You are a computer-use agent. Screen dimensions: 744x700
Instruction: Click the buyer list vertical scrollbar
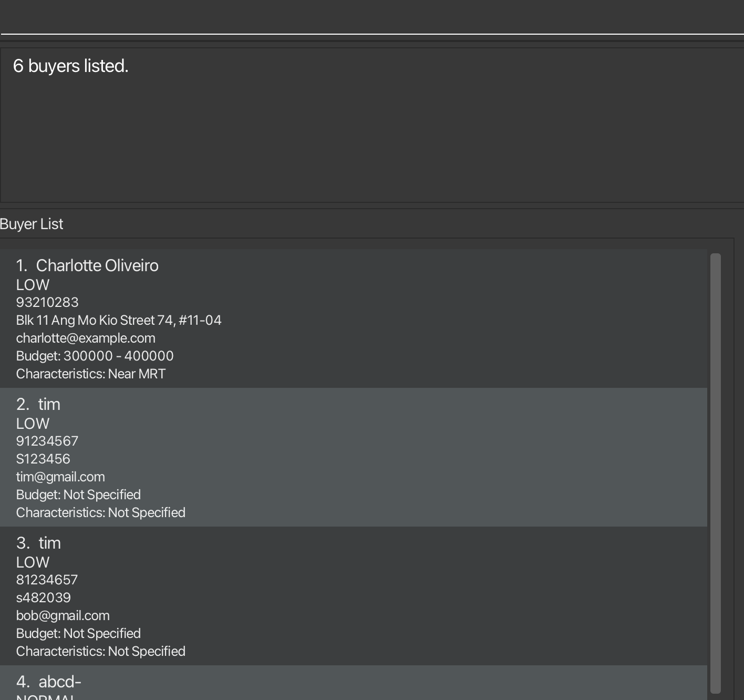coord(715,473)
